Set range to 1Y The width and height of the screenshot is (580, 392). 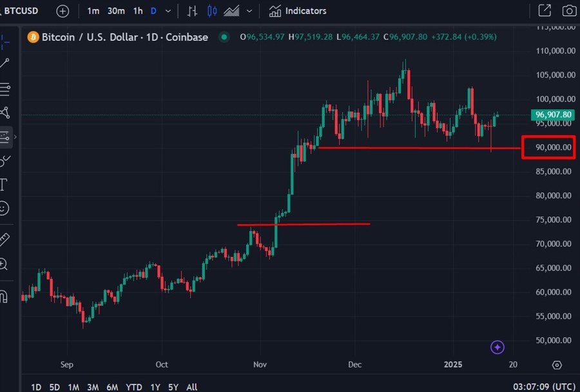[155, 387]
